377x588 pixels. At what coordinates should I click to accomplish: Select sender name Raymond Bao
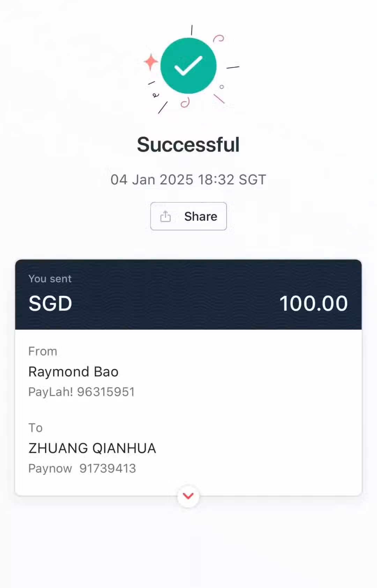[73, 372]
